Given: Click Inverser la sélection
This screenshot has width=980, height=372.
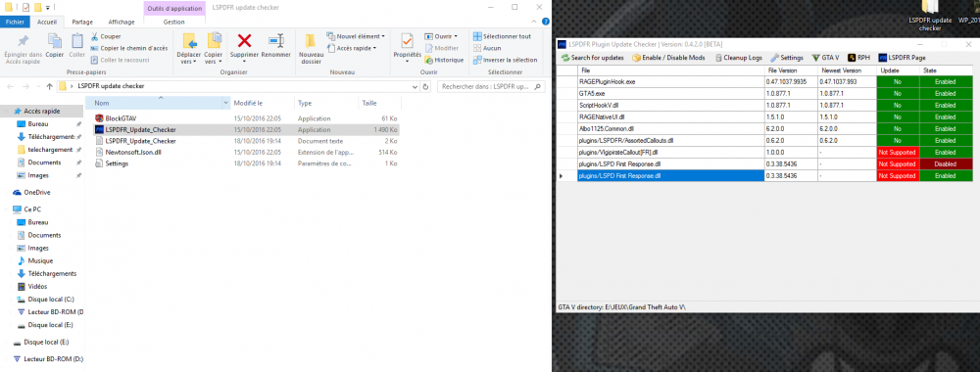Looking at the screenshot, I should click(505, 60).
